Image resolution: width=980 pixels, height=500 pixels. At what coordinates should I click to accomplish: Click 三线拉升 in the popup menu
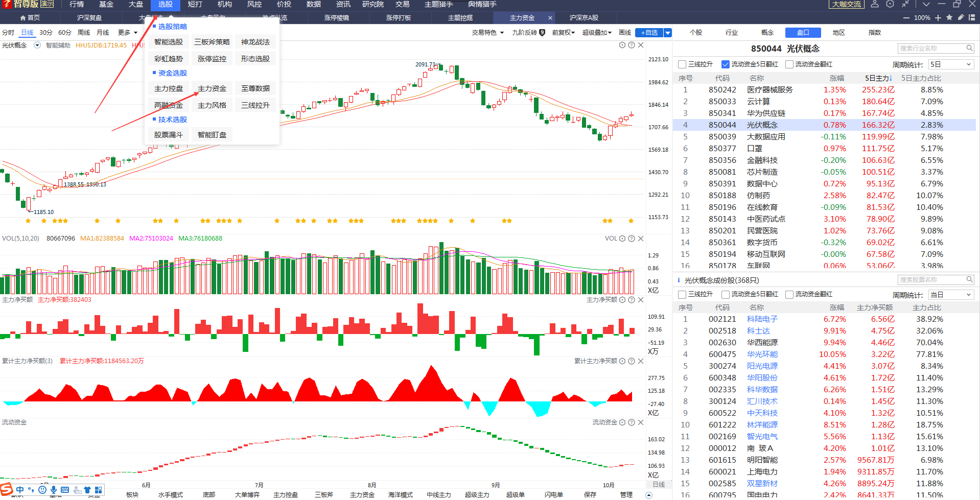(x=255, y=105)
